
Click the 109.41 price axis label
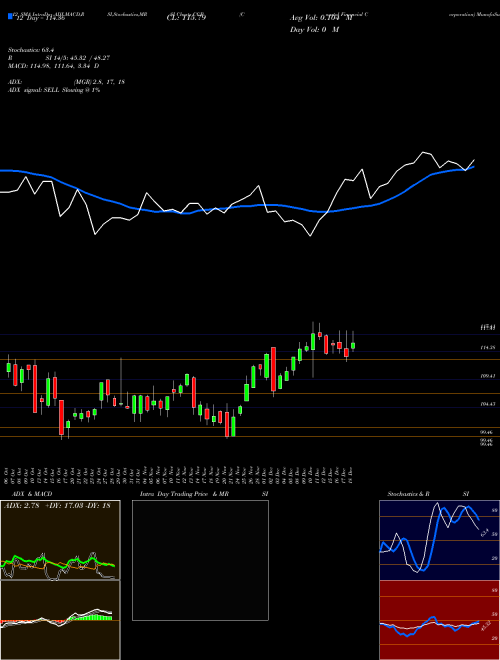[x=487, y=376]
